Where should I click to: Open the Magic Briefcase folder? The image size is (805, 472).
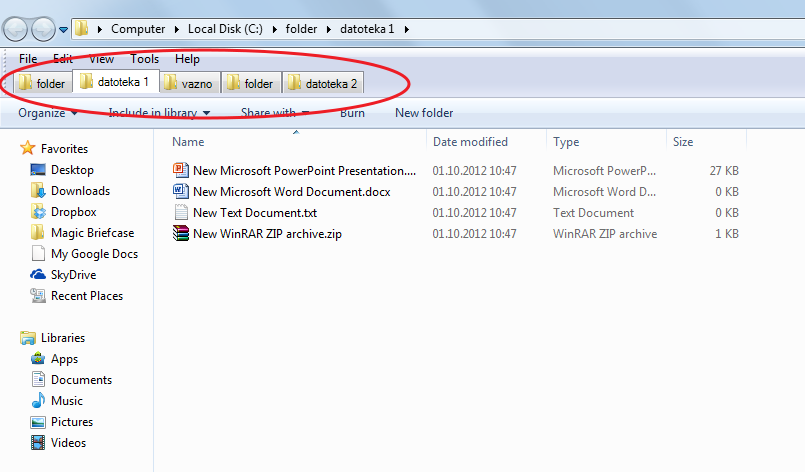[x=92, y=233]
